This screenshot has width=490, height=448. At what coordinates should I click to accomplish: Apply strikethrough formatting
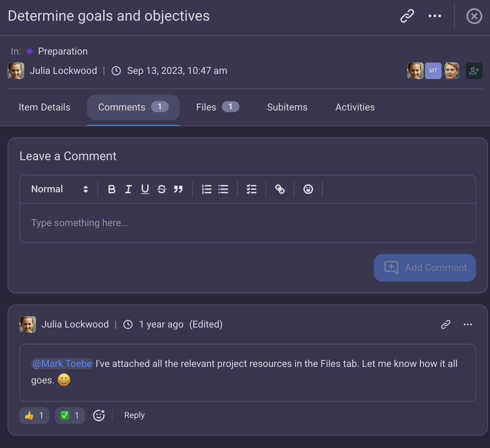click(x=162, y=189)
